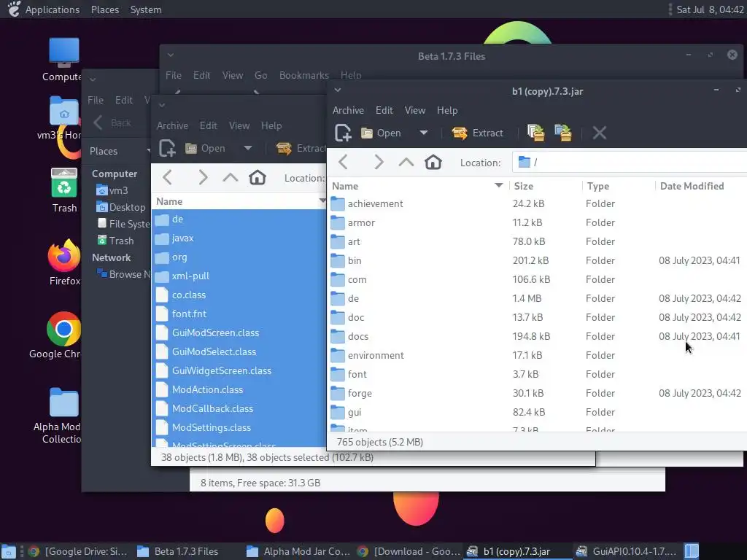Sort by Size column in b1 (copy).7.3.jar
The height and width of the screenshot is (560, 747).
546,186
